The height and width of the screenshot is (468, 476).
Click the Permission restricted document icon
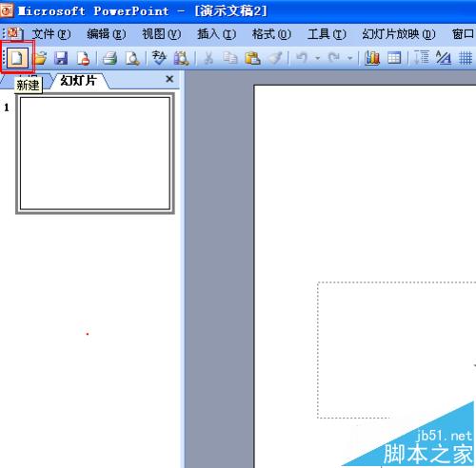click(x=83, y=58)
